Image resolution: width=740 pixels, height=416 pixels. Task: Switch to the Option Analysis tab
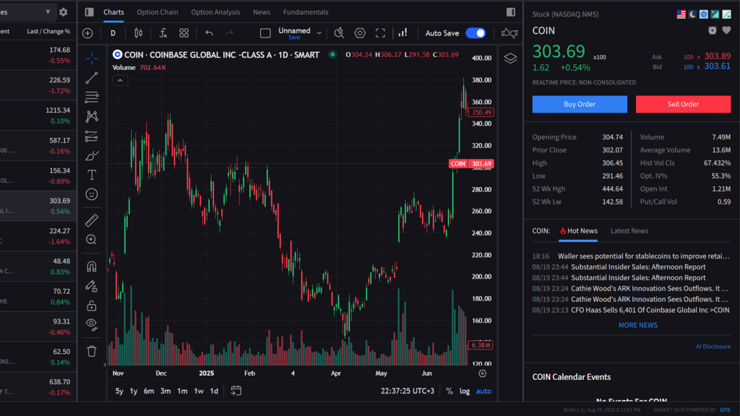pos(215,12)
